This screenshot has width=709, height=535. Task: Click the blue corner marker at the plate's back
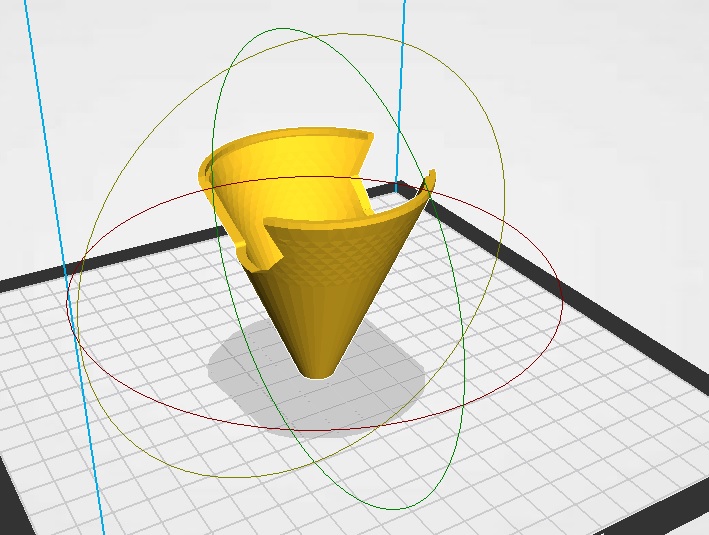coord(399,186)
